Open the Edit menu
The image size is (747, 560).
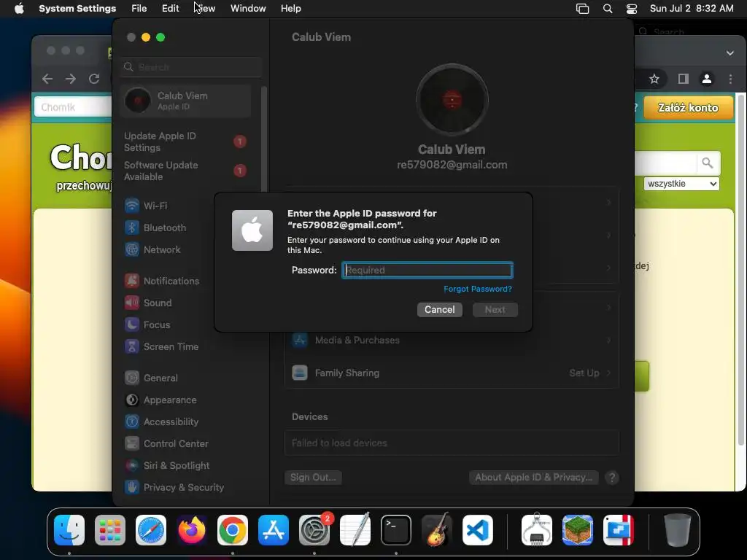170,9
